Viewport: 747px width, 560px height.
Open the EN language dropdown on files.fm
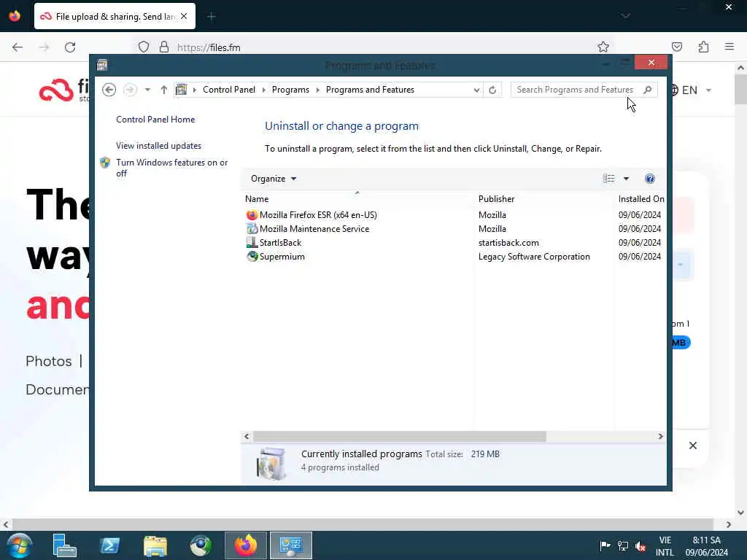[x=690, y=90]
